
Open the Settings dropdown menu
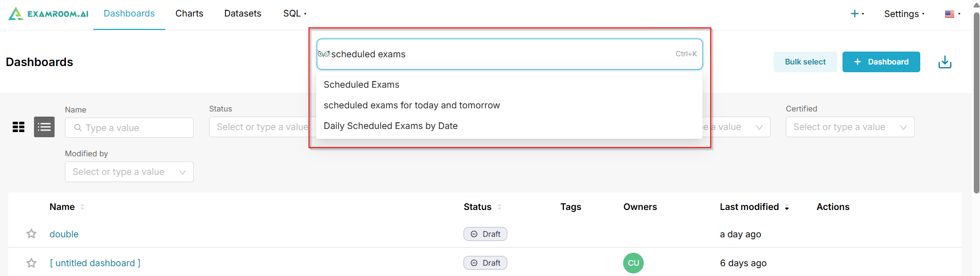pos(904,14)
